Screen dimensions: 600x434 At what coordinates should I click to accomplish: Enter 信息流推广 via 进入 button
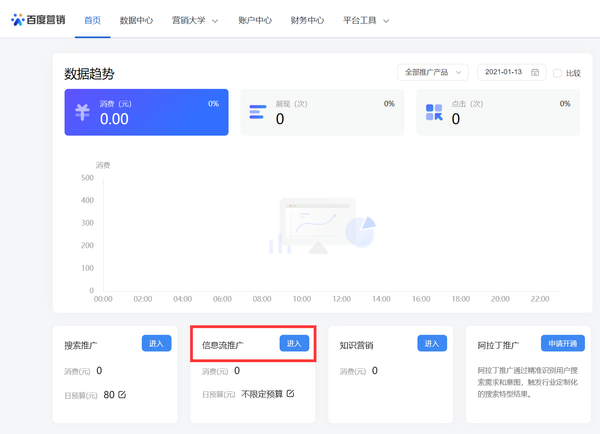coord(294,343)
